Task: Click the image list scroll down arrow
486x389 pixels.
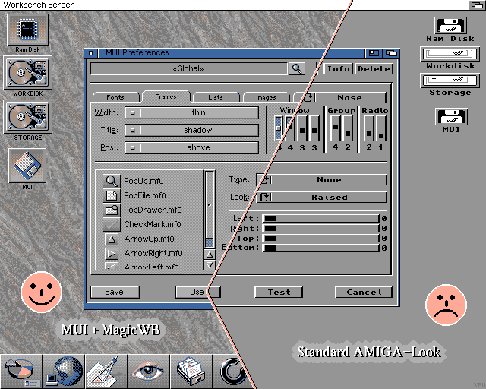Action: 210,265
